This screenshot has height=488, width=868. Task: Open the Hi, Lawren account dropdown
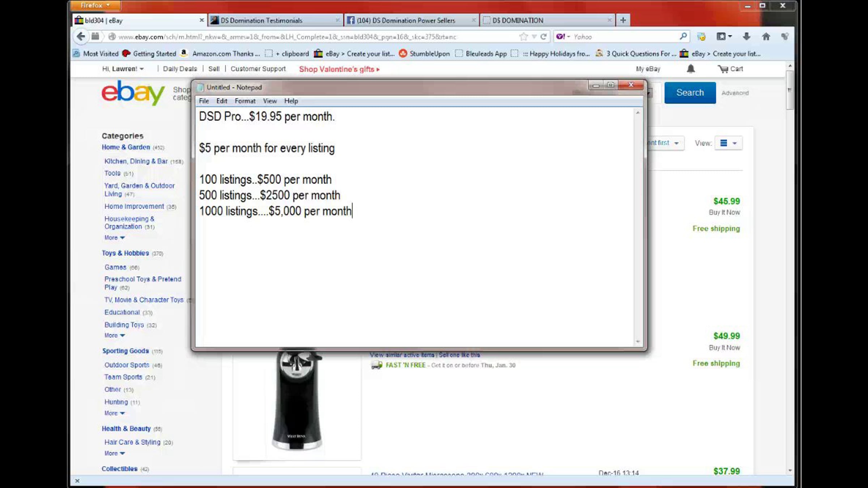click(123, 69)
